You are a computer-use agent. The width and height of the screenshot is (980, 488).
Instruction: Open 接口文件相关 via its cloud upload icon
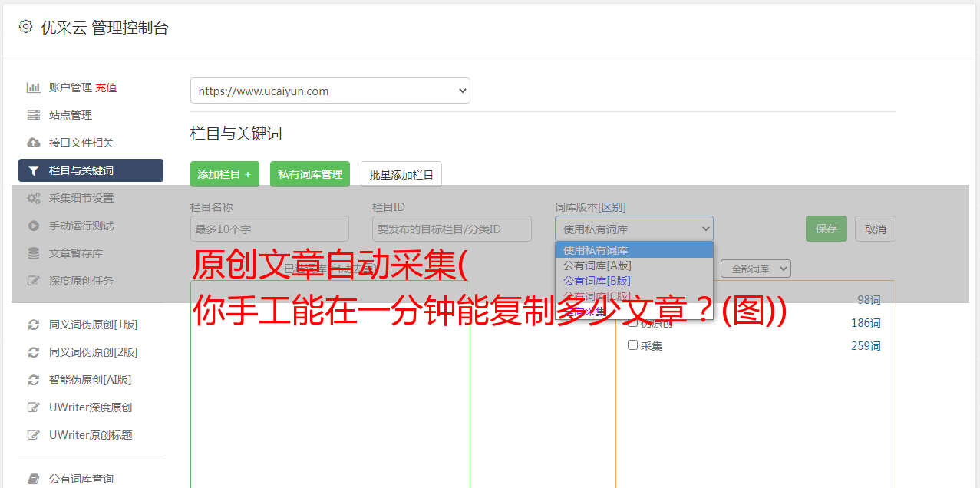33,143
